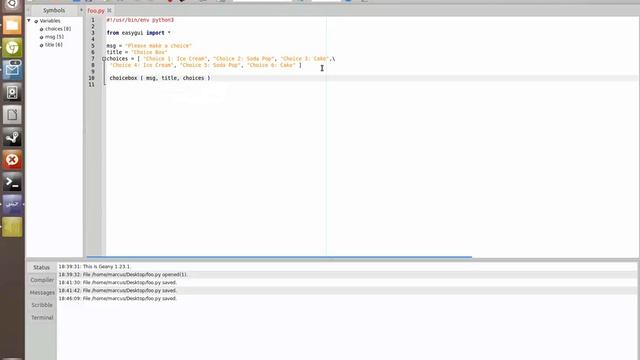Click the 'from easygui import *' line
Screen dimensions: 640x360
tap(138, 33)
